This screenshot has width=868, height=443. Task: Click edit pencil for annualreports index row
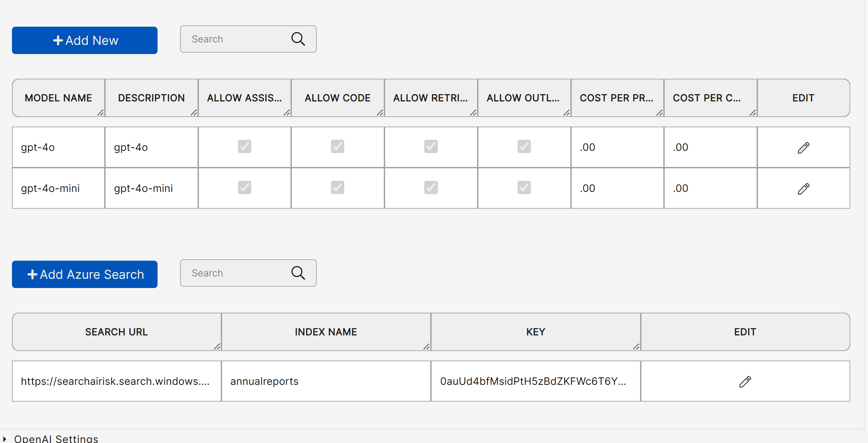[745, 381]
